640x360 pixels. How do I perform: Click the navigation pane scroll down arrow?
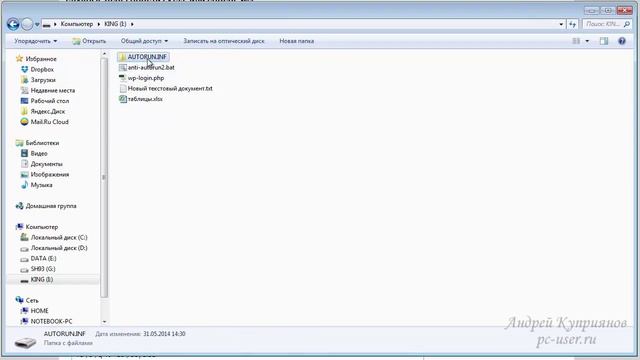[104, 322]
